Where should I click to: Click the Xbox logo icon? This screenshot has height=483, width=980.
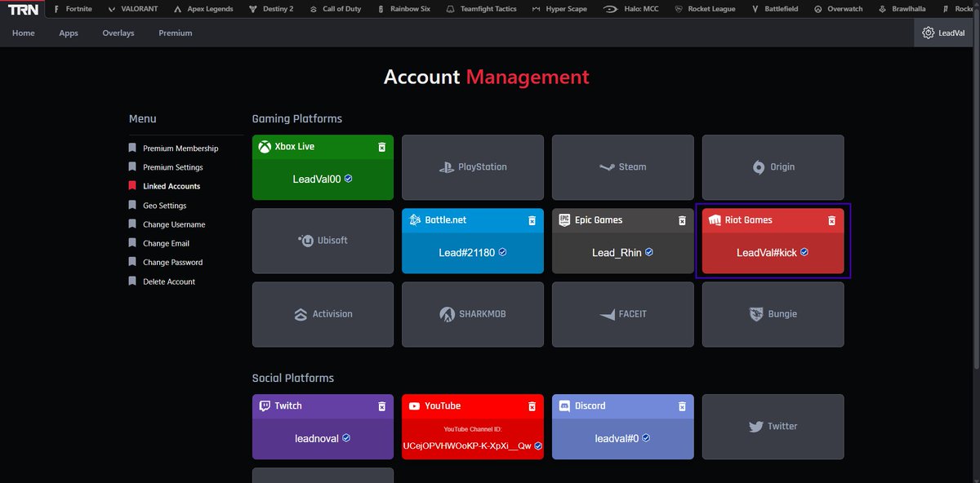click(x=265, y=147)
